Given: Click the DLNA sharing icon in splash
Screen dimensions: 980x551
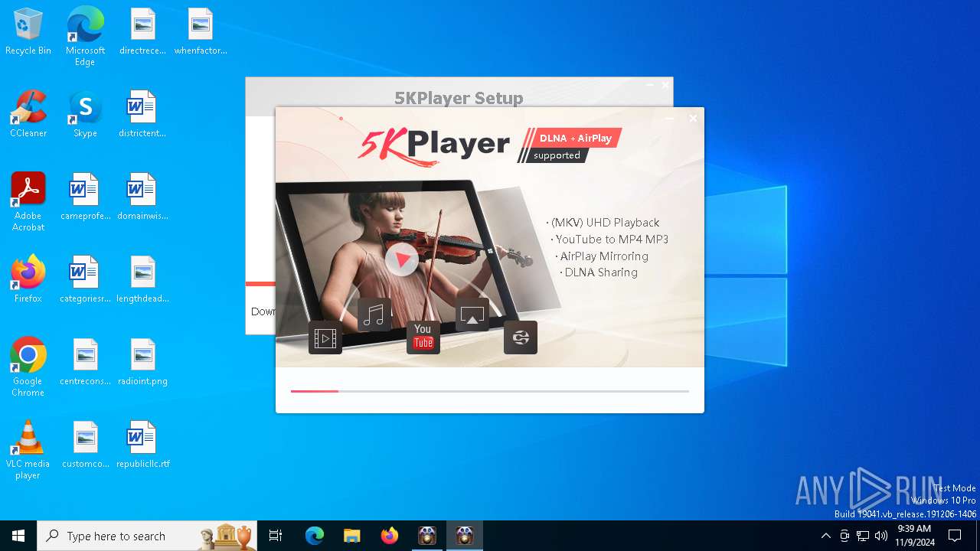Looking at the screenshot, I should tap(521, 337).
